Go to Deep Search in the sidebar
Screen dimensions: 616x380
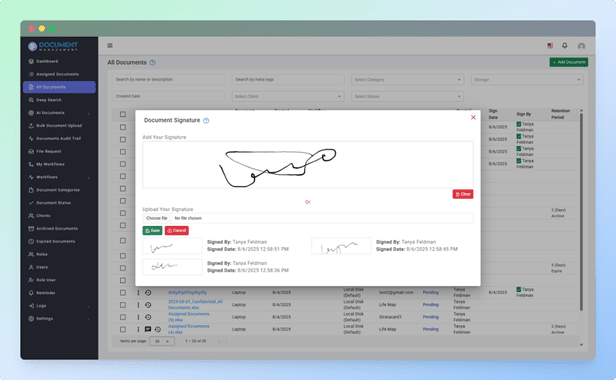click(x=49, y=100)
